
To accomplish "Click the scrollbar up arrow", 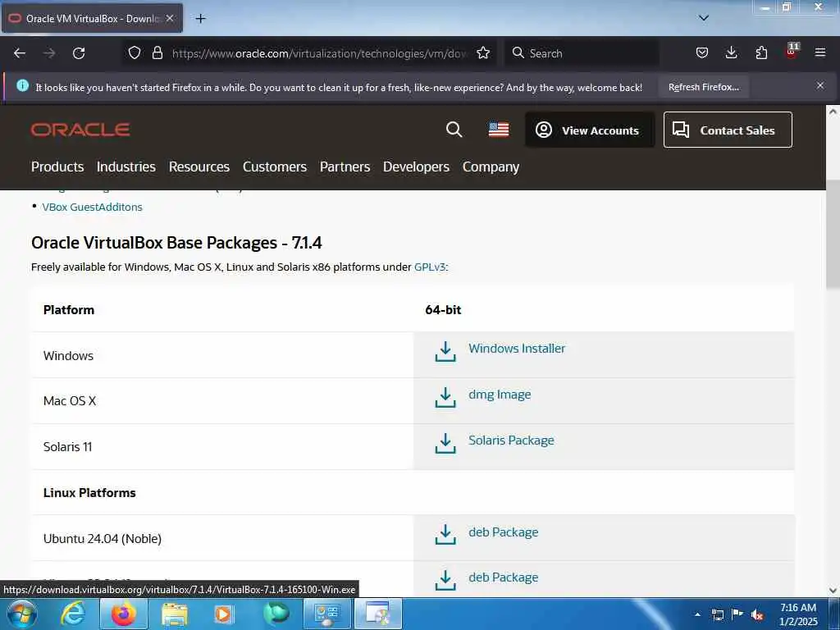I will click(x=833, y=112).
